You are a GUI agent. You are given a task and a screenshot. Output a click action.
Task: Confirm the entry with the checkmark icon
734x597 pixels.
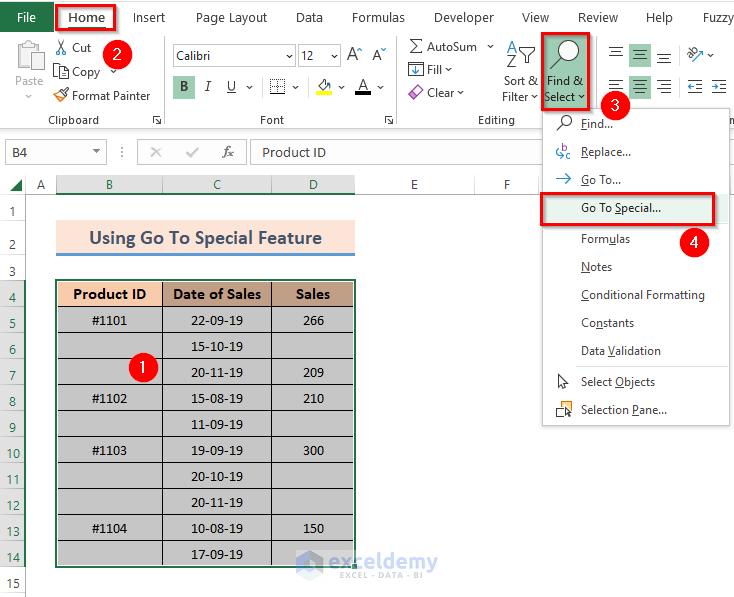[x=192, y=152]
